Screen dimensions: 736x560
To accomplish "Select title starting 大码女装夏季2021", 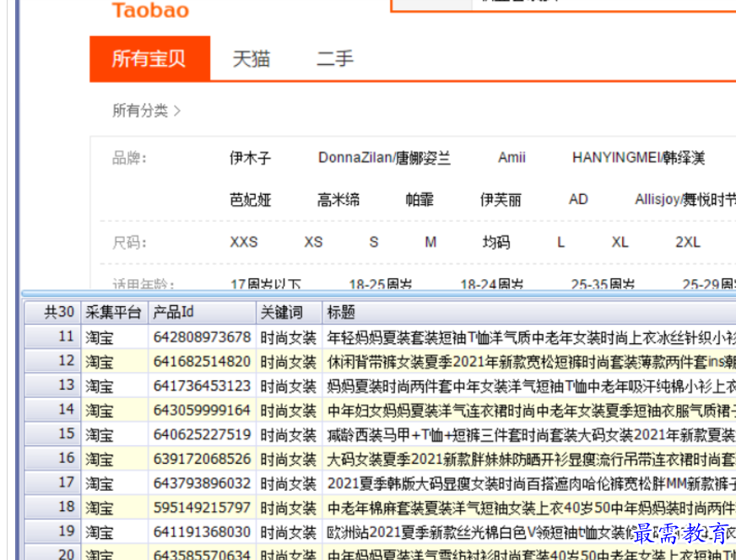I will click(x=531, y=459).
